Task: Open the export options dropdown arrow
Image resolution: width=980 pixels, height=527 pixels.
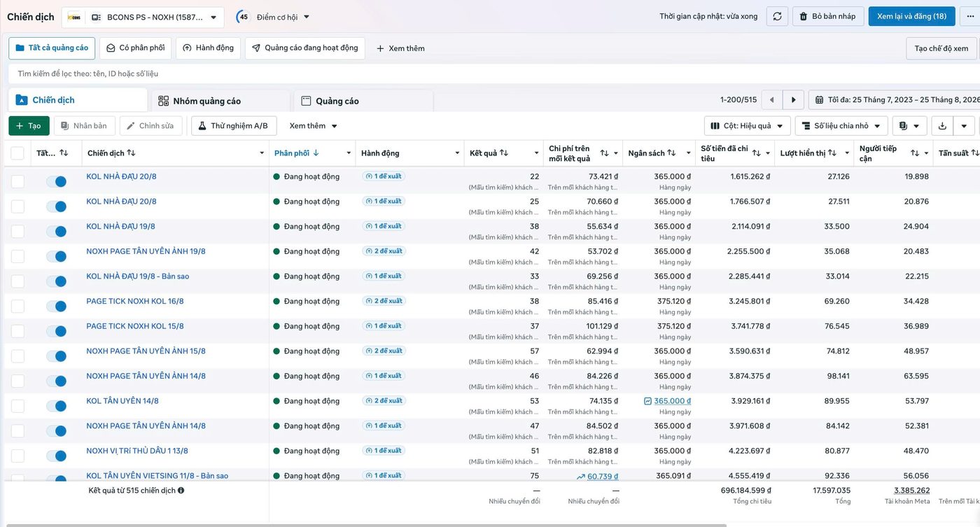Action: [x=964, y=126]
